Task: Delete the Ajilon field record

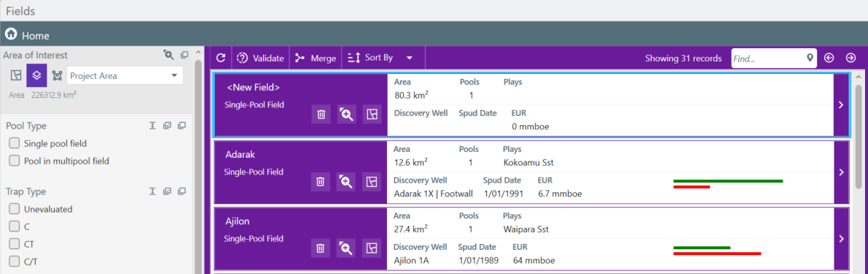Action: tap(320, 248)
